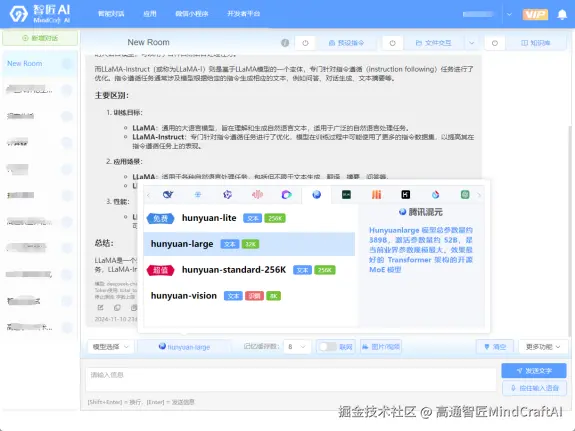The width and height of the screenshot is (575, 431).
Task: Open the memory count dropdown showing 8
Action: click(x=297, y=347)
